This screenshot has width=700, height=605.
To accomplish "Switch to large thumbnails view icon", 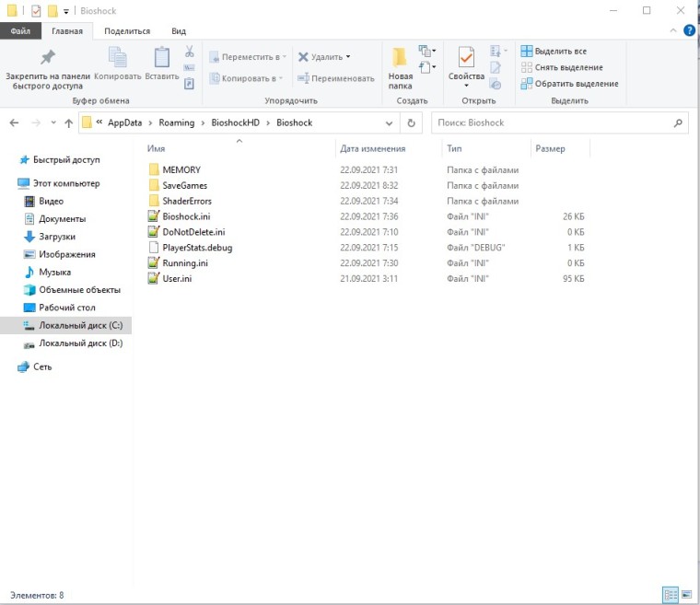I will pos(686,595).
